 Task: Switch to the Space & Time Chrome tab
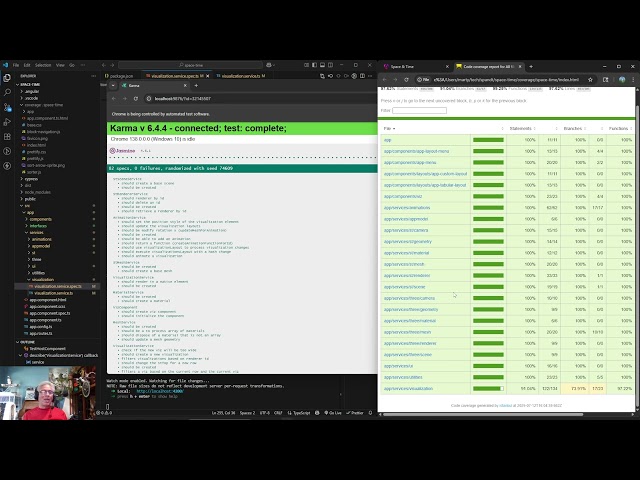click(416, 67)
